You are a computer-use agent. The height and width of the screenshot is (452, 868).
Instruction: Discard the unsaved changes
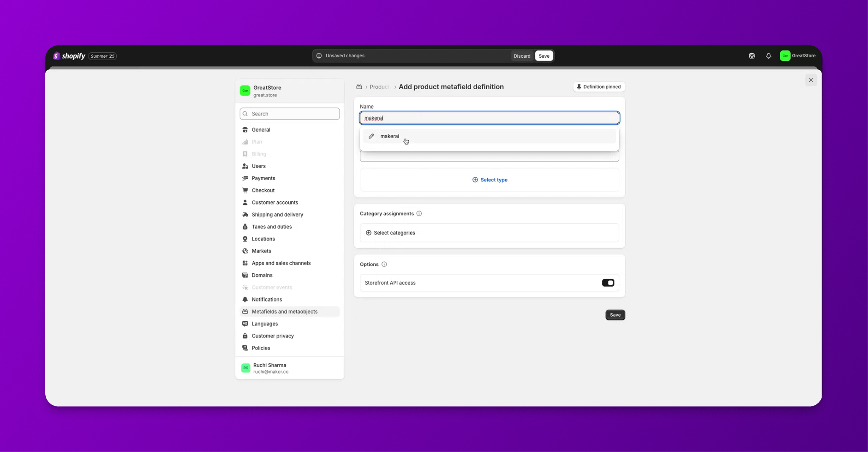(522, 56)
